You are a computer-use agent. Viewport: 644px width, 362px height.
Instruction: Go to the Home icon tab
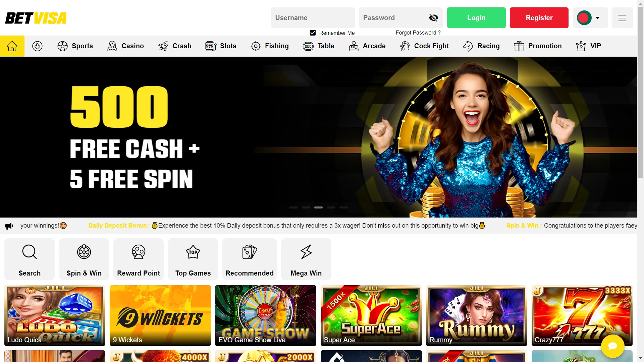click(12, 46)
